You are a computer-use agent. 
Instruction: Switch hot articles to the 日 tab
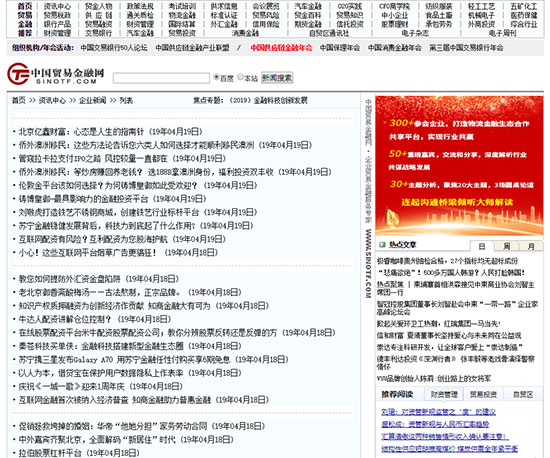click(x=482, y=246)
